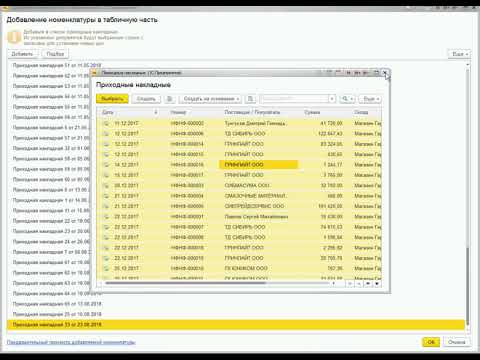Click the scroll-up arrow button in dialog footer

coord(359,284)
